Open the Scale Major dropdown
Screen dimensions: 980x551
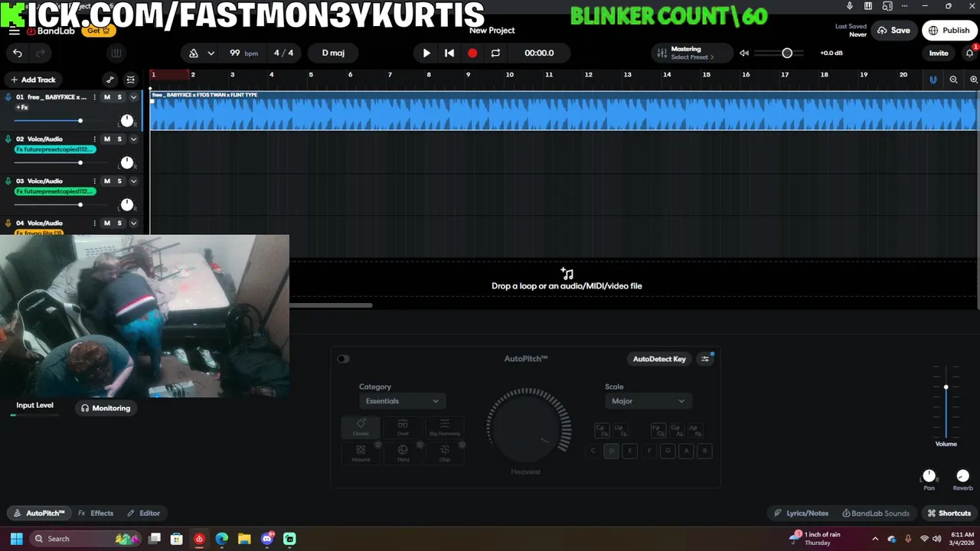[648, 401]
